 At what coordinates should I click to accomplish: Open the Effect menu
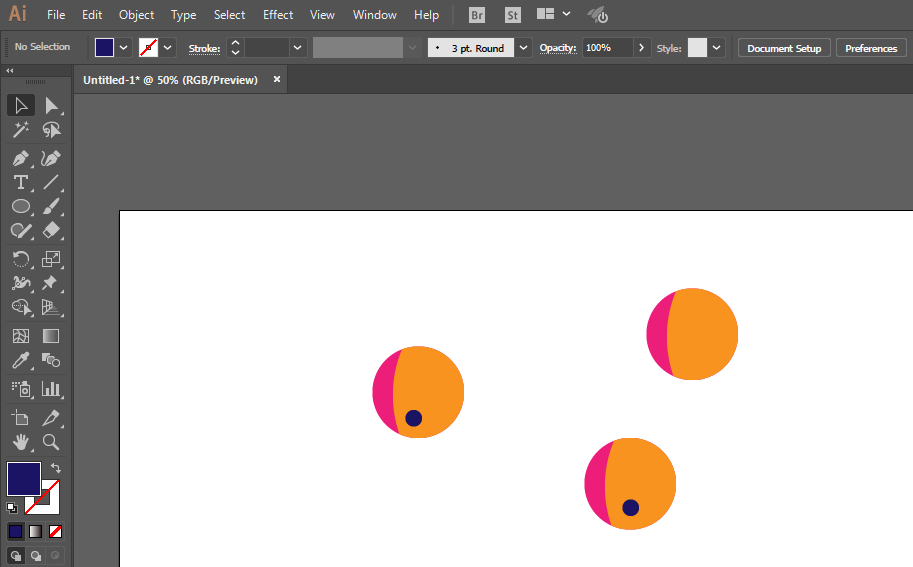tap(278, 15)
